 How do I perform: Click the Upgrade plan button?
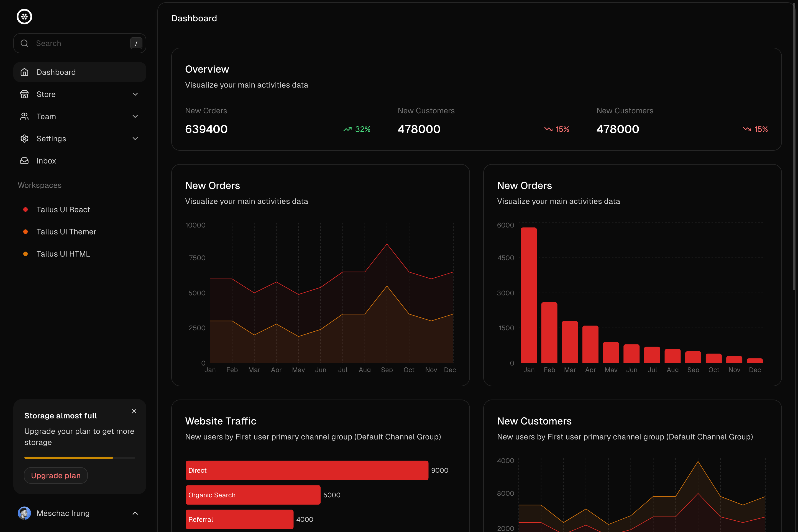point(56,475)
